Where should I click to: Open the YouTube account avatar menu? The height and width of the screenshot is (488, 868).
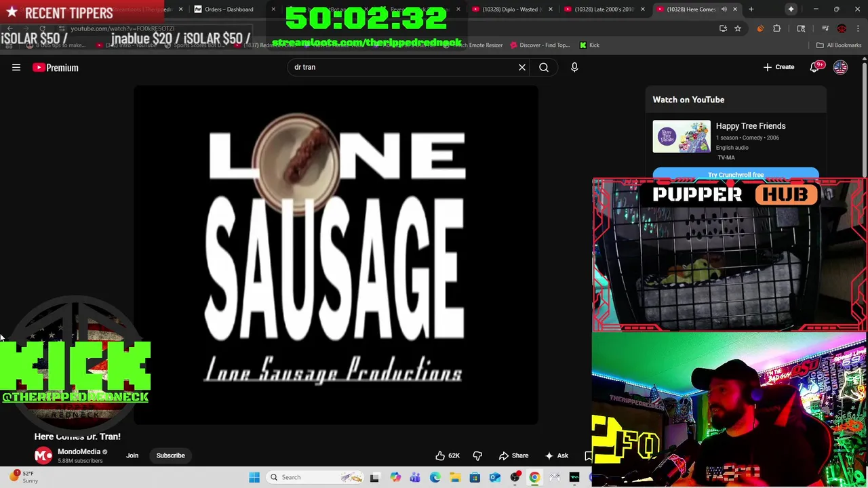840,67
